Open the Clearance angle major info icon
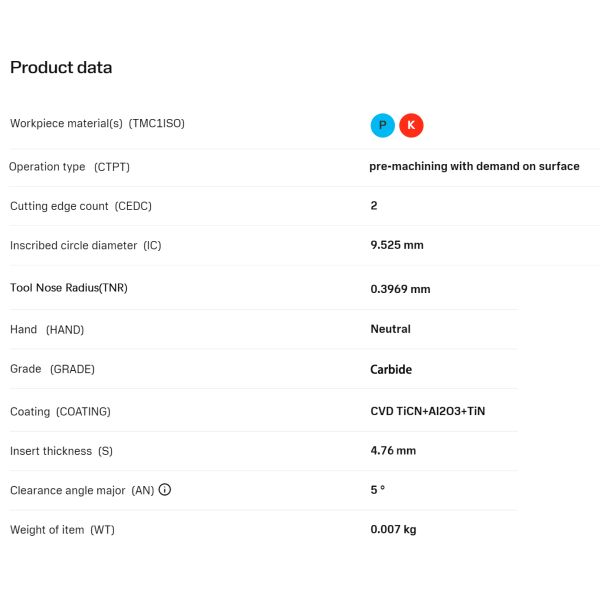Image resolution: width=600 pixels, height=600 pixels. (165, 489)
